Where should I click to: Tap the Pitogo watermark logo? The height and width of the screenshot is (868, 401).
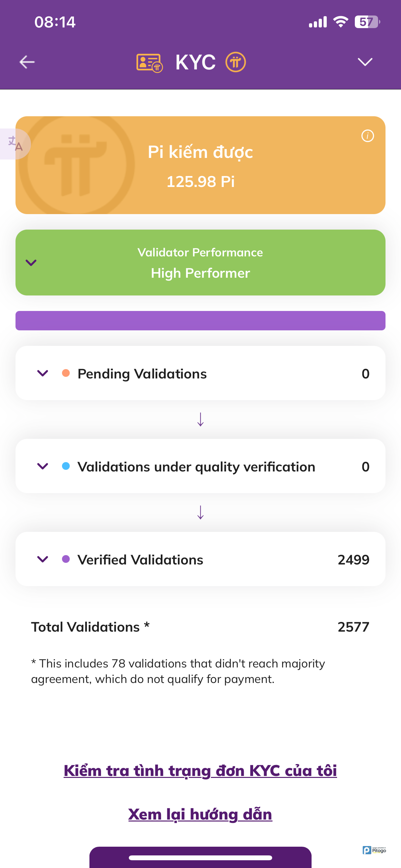pyautogui.click(x=374, y=850)
